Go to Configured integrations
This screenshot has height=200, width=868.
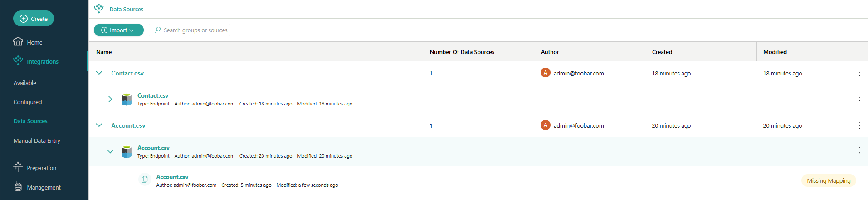click(28, 102)
